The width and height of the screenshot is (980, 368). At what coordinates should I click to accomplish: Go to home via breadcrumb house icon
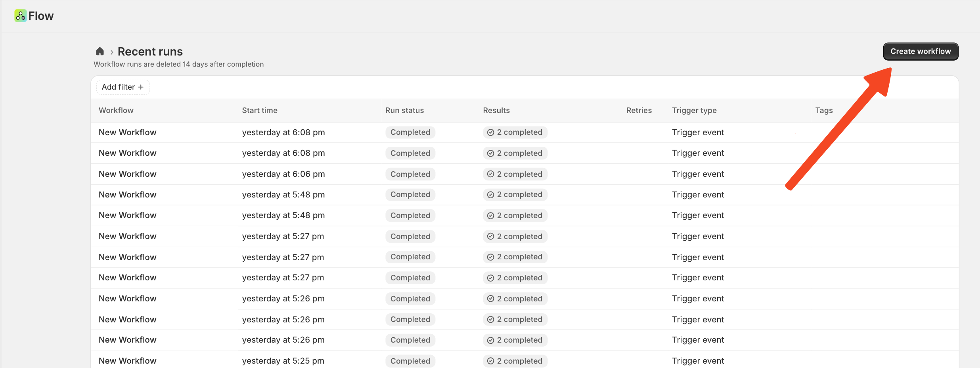point(100,52)
